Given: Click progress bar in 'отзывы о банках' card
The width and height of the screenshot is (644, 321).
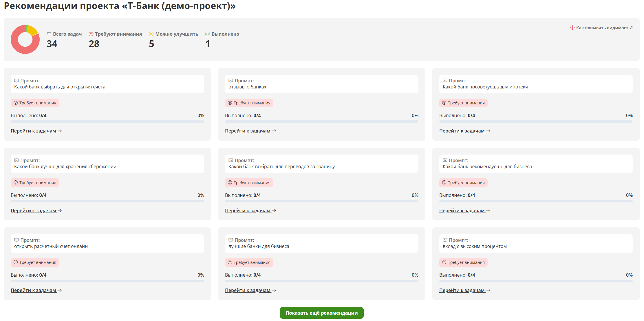Looking at the screenshot, I should 321,121.
